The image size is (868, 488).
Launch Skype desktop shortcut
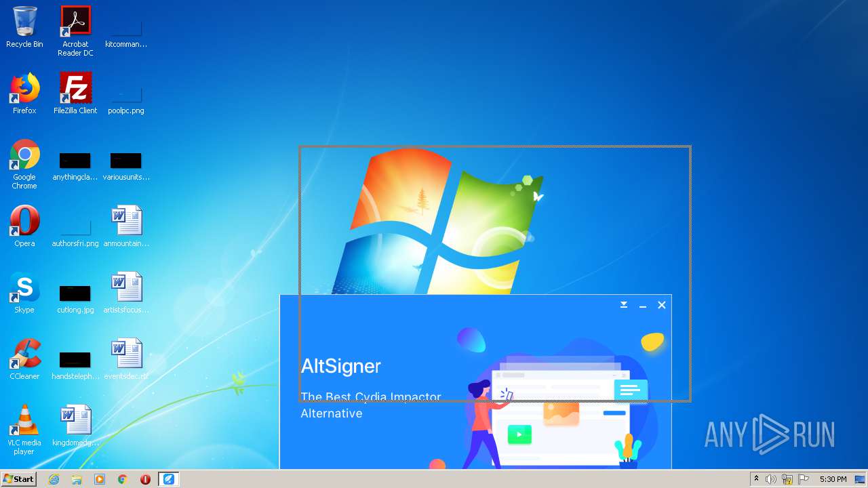[x=24, y=293]
